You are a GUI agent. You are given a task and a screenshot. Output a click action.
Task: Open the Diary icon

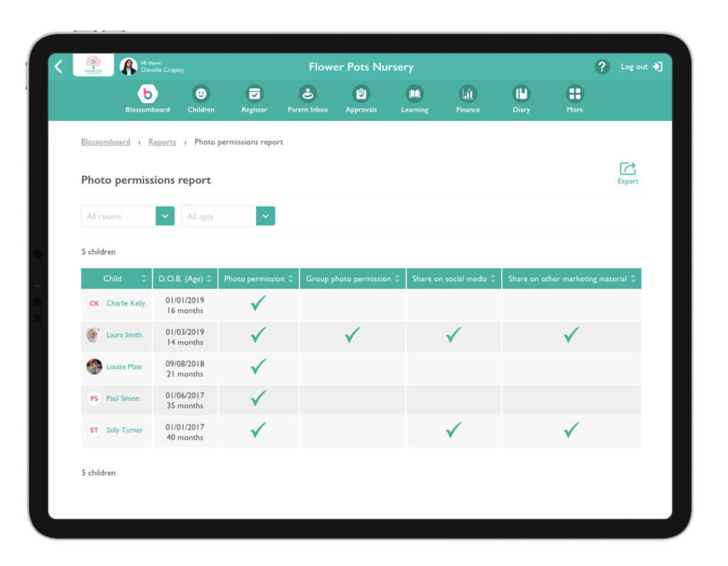coord(521,95)
